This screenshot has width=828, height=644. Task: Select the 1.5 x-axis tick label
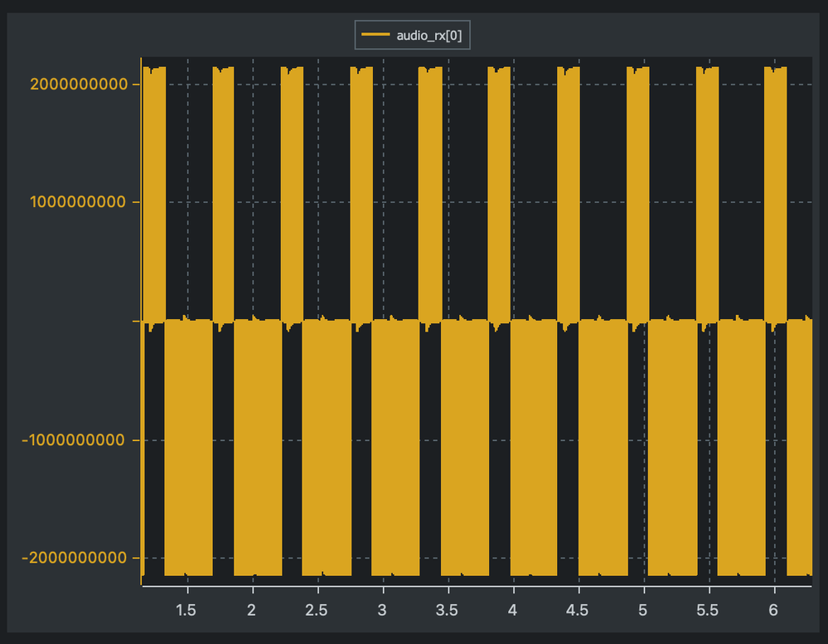click(x=187, y=610)
